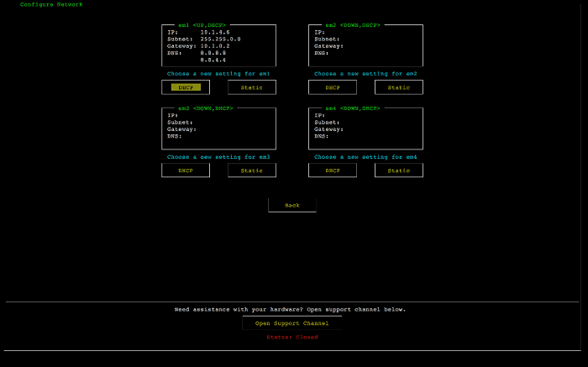Viewport: 588px width, 367px height.
Task: Choose Static setting for em1
Action: pos(252,87)
